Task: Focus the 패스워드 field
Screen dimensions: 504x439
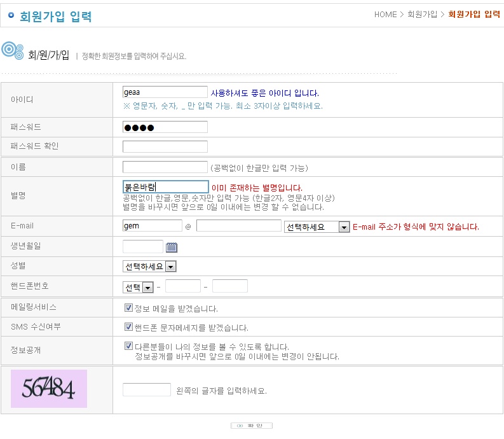Action: click(x=165, y=127)
